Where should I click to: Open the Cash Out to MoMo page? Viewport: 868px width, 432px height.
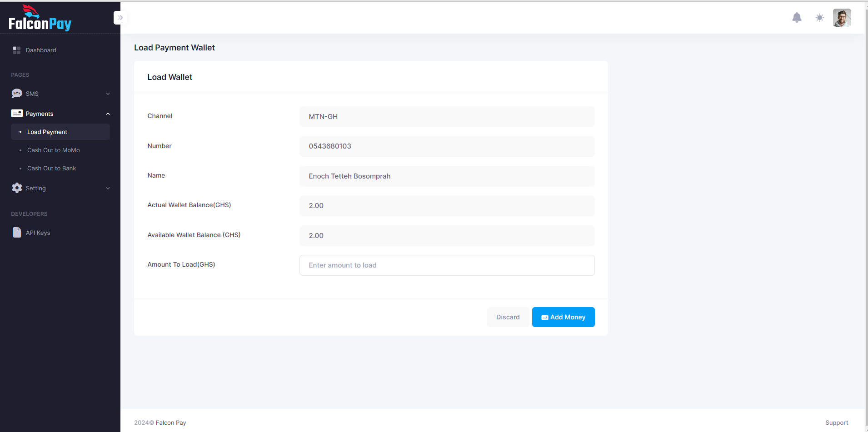click(x=54, y=150)
